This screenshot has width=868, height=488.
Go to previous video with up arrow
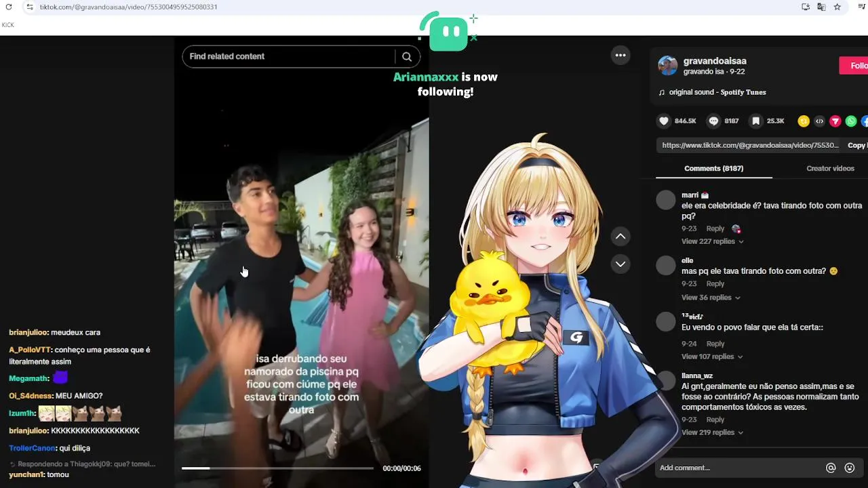click(x=620, y=236)
